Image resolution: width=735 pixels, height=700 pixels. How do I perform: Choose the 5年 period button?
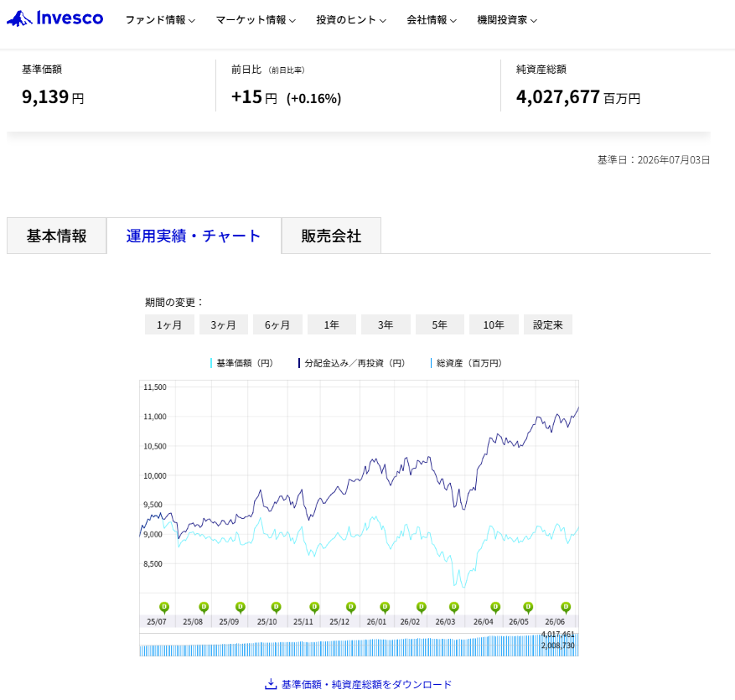(440, 324)
